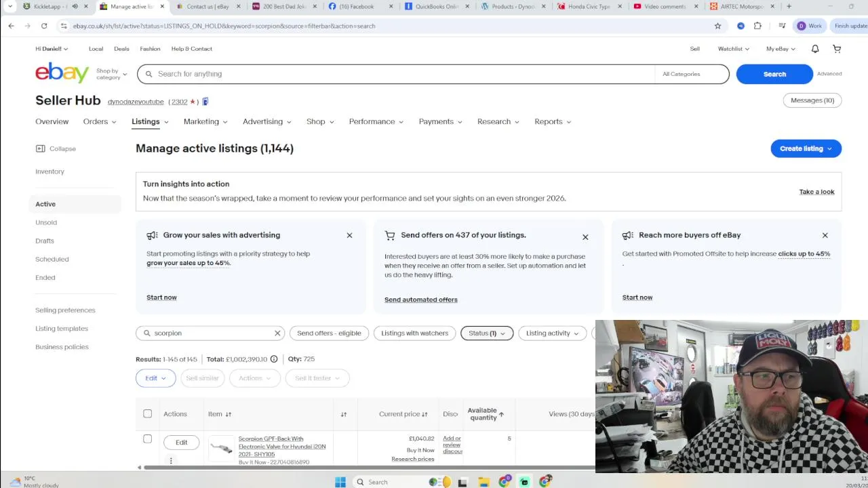The width and height of the screenshot is (868, 488).
Task: Click the eBay logo
Action: pos(62,73)
